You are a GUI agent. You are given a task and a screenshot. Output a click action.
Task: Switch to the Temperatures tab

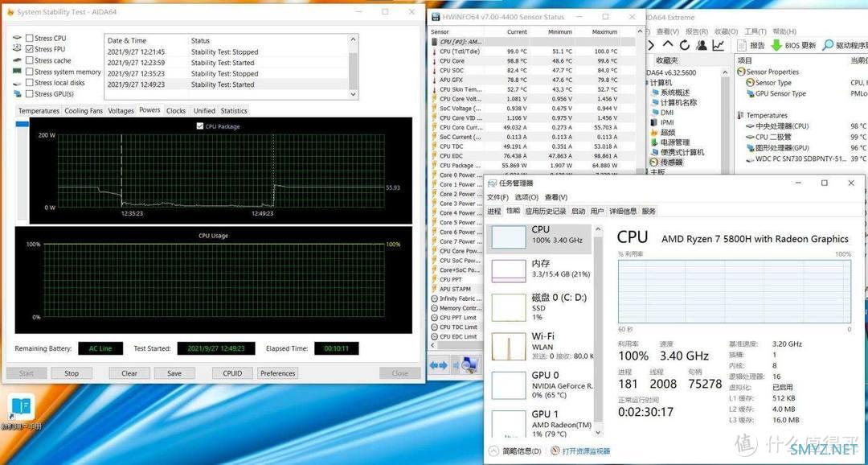(39, 111)
